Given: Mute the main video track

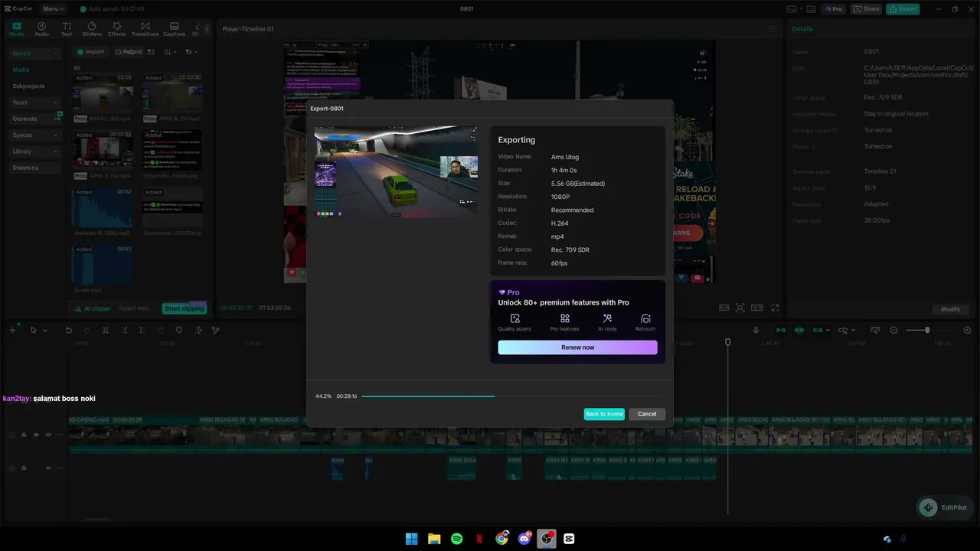Looking at the screenshot, I should coord(48,435).
